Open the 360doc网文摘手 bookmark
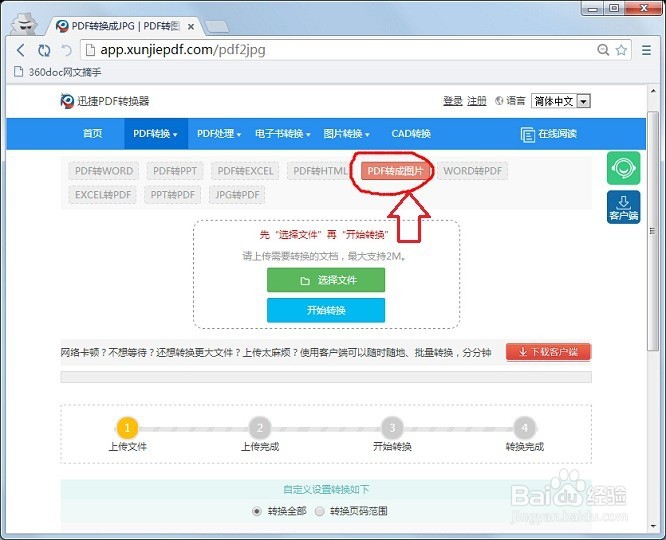The width and height of the screenshot is (666, 540). (x=58, y=72)
